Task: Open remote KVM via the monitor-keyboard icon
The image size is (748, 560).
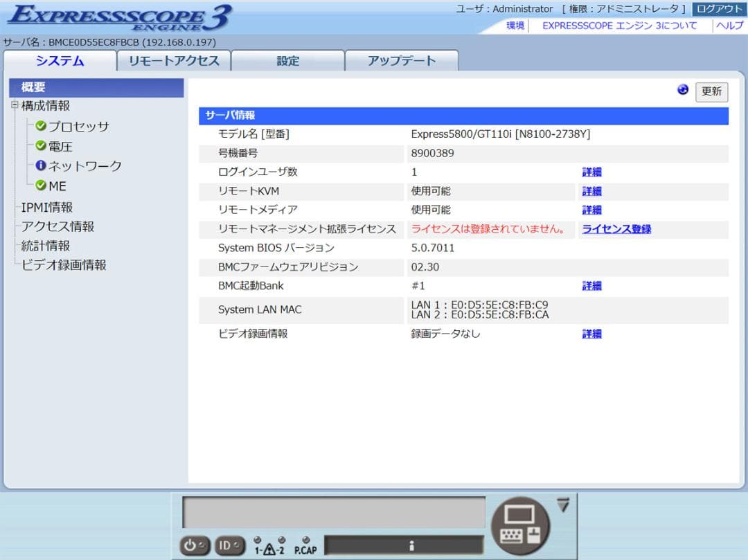Action: (519, 527)
